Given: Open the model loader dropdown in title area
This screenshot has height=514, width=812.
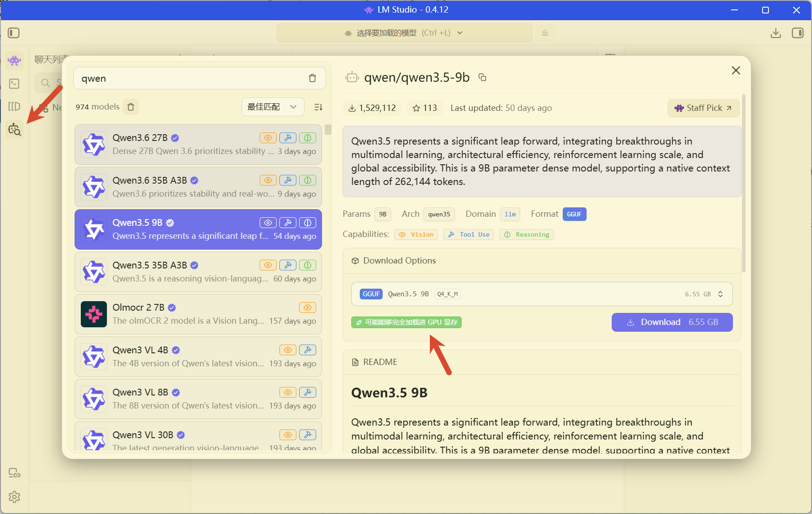Looking at the screenshot, I should point(404,33).
